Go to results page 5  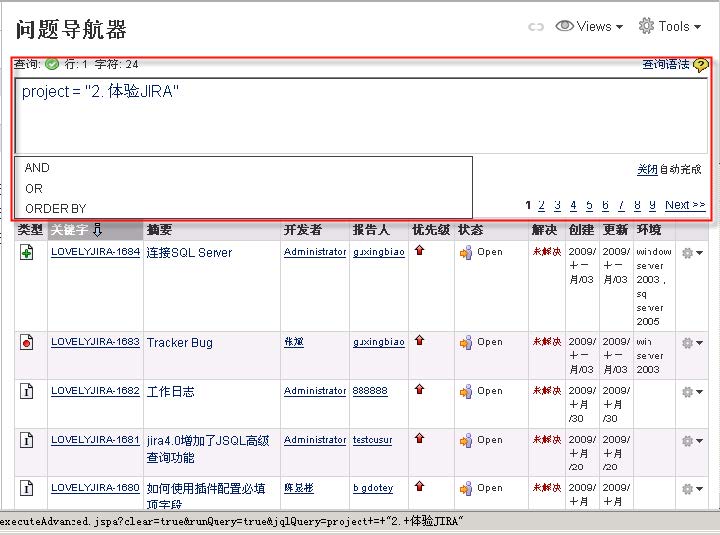[x=590, y=205]
